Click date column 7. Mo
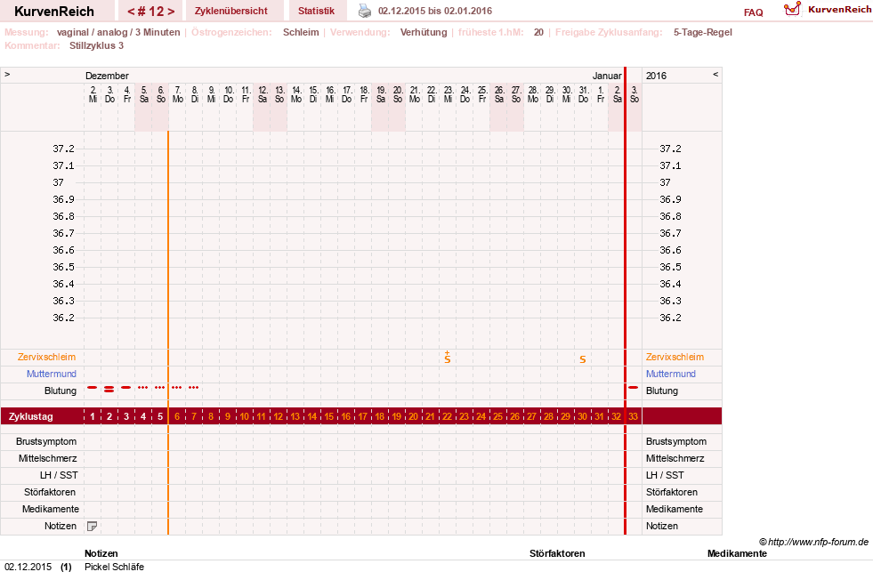The image size is (873, 588). [178, 94]
